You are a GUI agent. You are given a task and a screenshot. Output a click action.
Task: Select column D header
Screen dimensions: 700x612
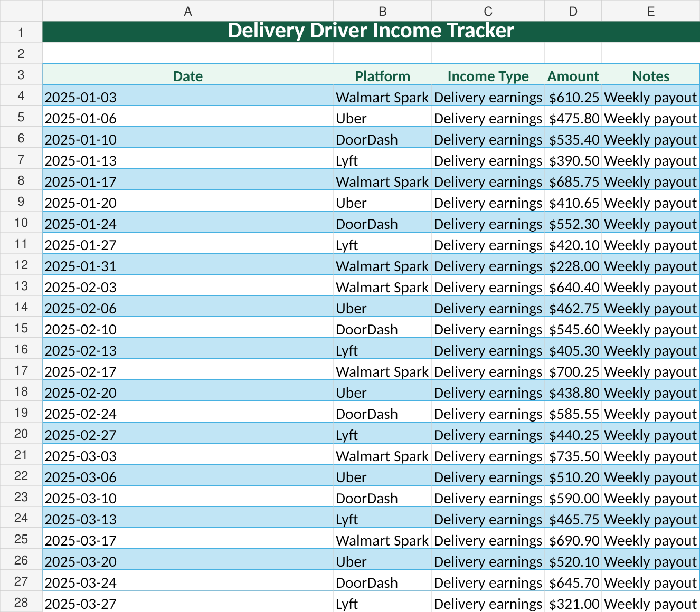tap(573, 11)
